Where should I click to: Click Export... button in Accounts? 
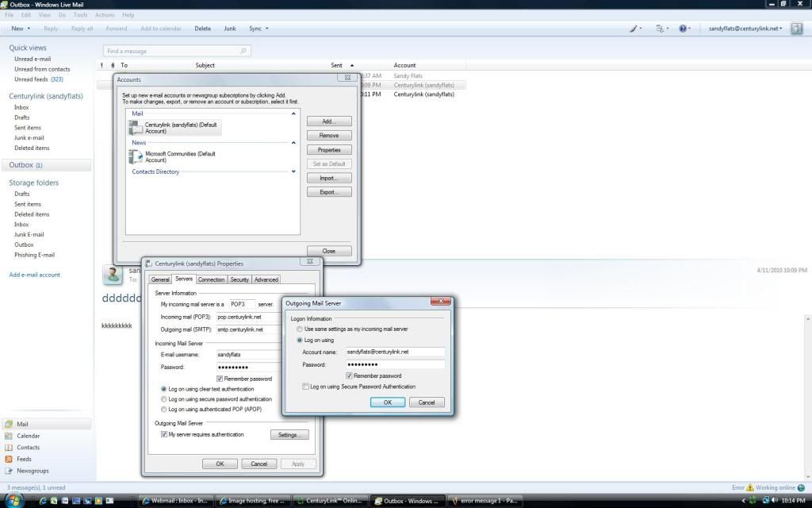[x=329, y=192]
